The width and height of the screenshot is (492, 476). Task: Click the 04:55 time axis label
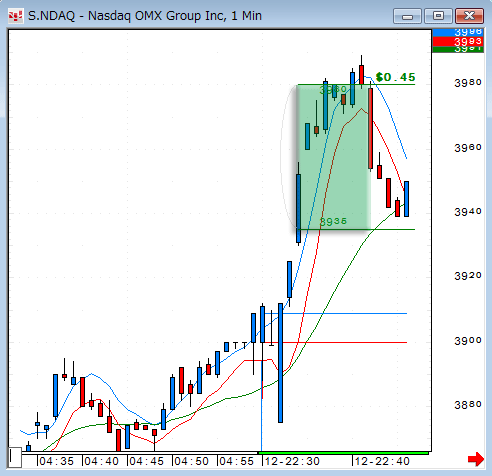pyautogui.click(x=236, y=461)
